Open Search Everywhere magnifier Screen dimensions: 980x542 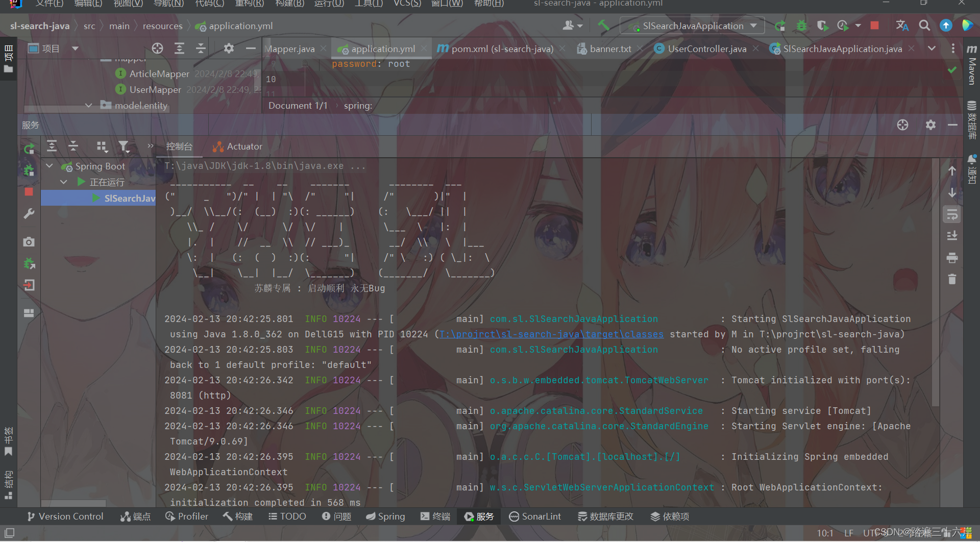point(924,25)
